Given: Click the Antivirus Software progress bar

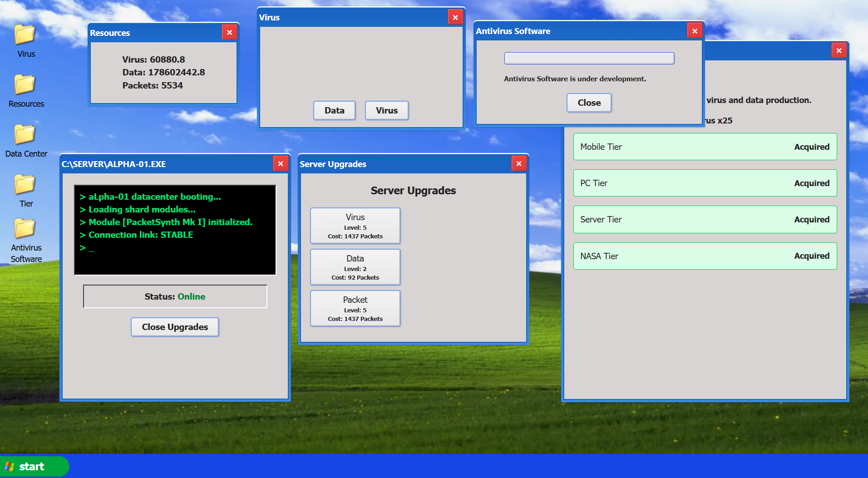Looking at the screenshot, I should (x=589, y=58).
